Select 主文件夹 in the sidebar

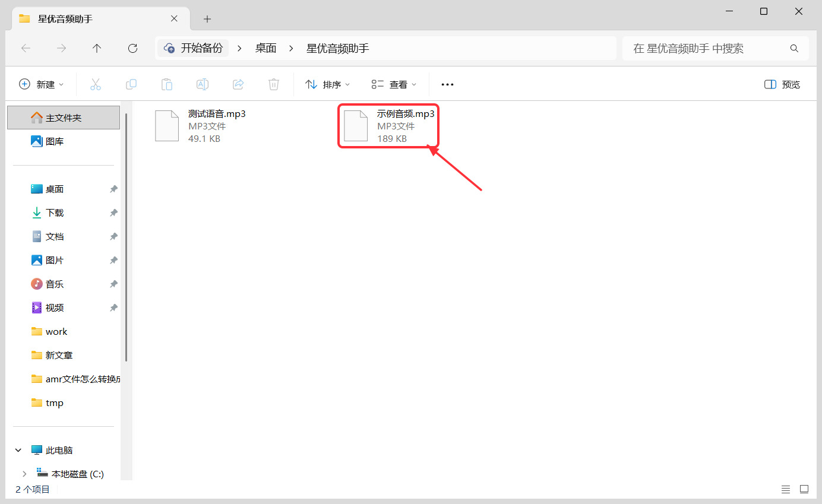click(x=64, y=118)
